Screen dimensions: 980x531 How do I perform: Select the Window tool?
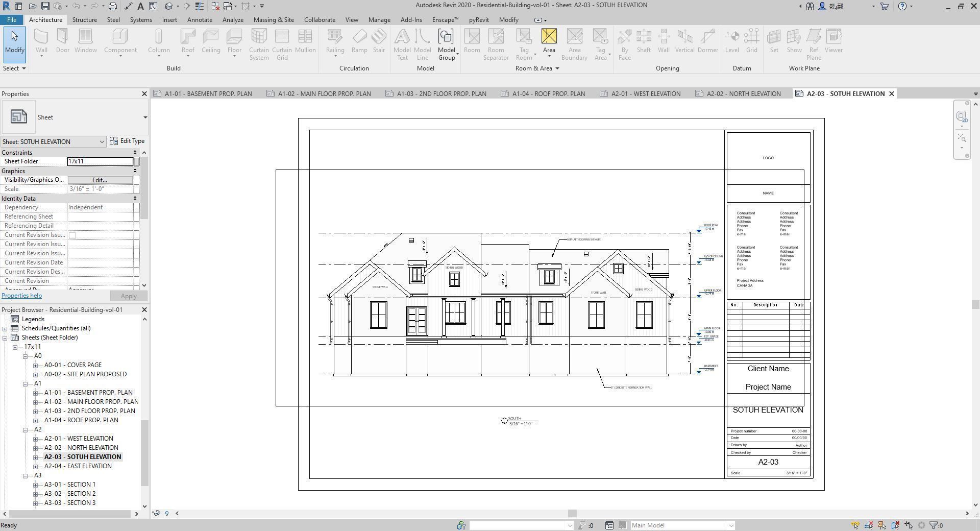(85, 41)
